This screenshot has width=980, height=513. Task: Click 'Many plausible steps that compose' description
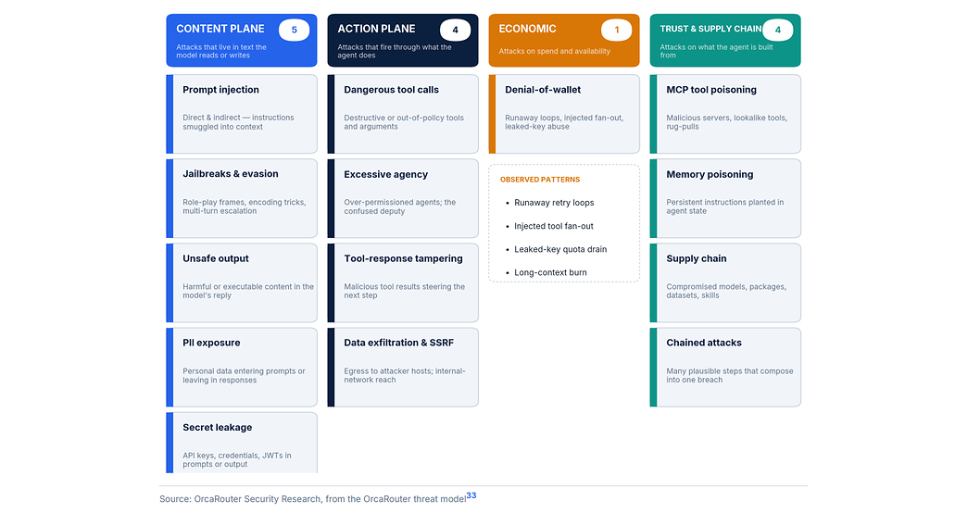coord(729,375)
